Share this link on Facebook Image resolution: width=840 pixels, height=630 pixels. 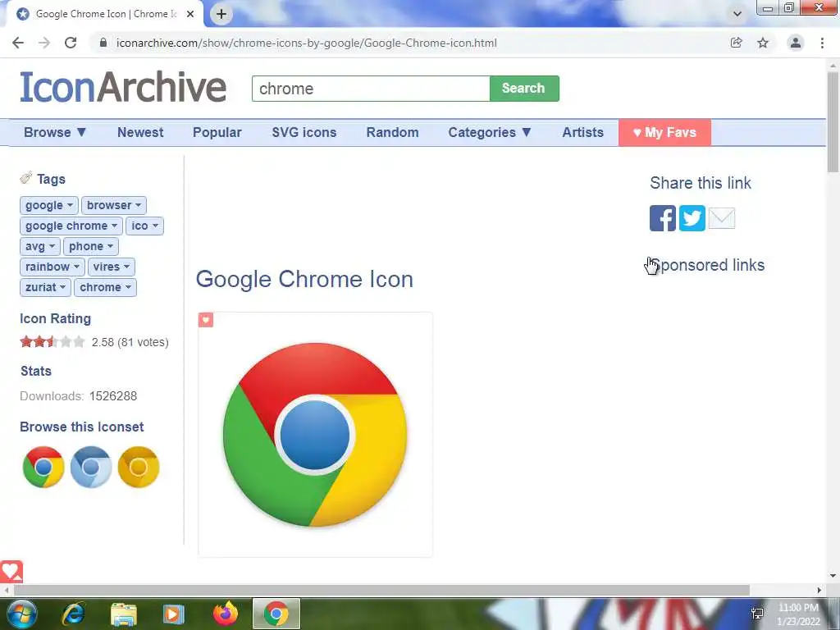(x=663, y=218)
